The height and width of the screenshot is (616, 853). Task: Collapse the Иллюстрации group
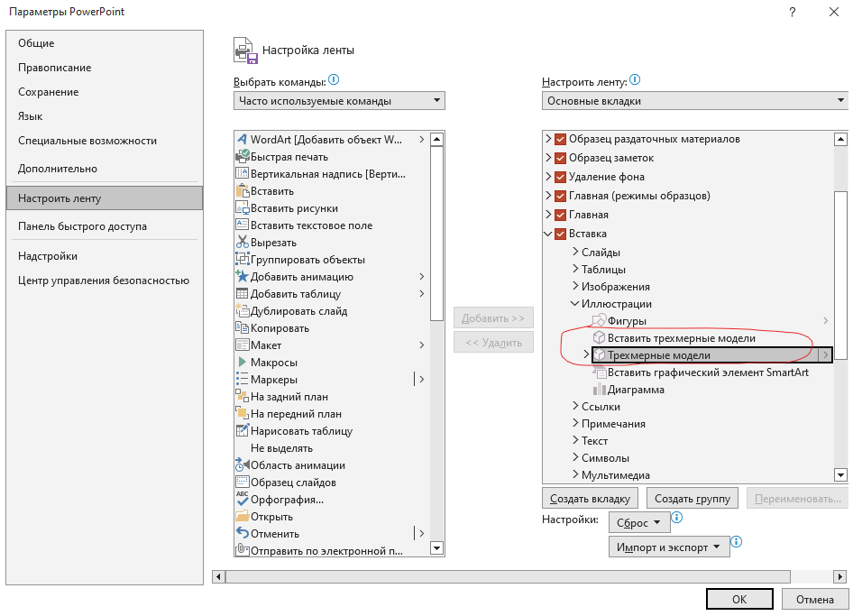pos(575,304)
